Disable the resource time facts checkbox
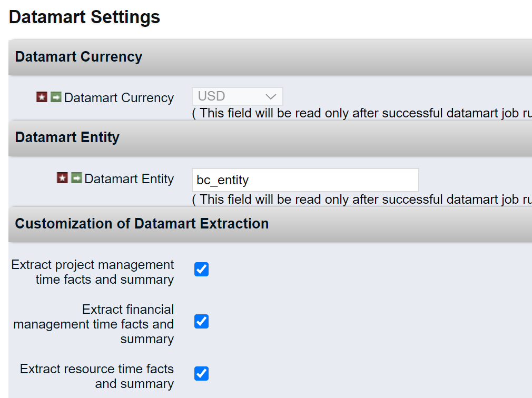Image resolution: width=532 pixels, height=398 pixels. tap(201, 374)
